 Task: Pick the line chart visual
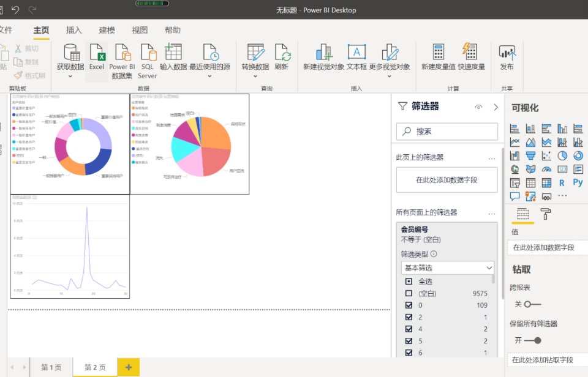click(x=515, y=142)
